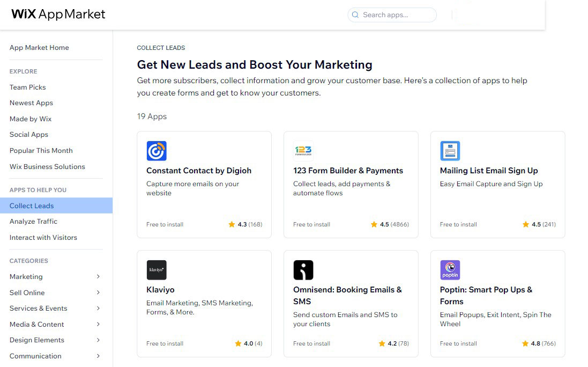Open the Klaviyo app title link
This screenshot has width=588, height=367.
coord(160,290)
